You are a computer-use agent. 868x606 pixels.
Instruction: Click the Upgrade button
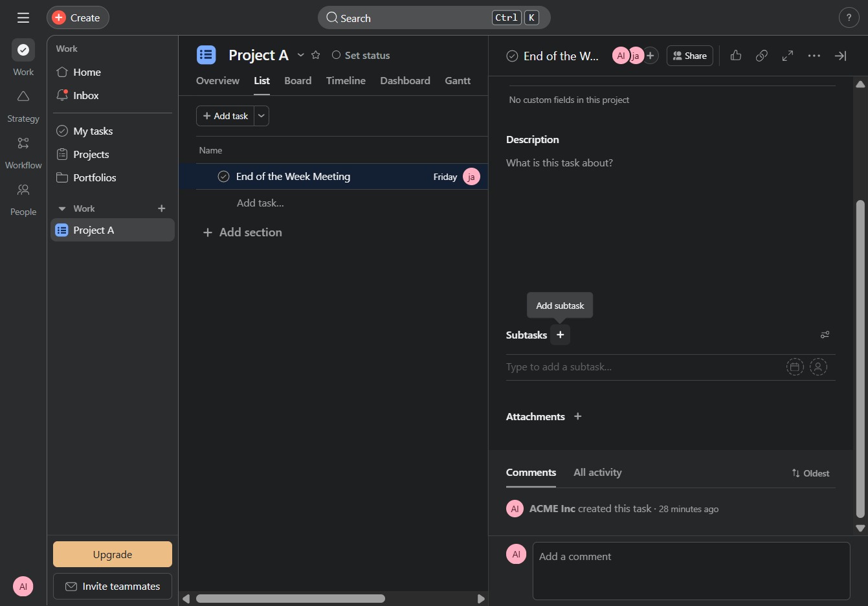[113, 554]
